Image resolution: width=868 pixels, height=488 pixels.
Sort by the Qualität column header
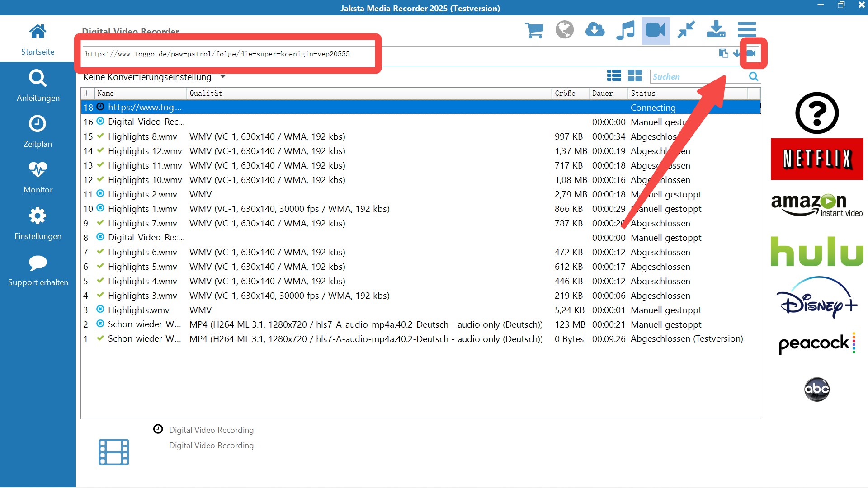click(369, 93)
